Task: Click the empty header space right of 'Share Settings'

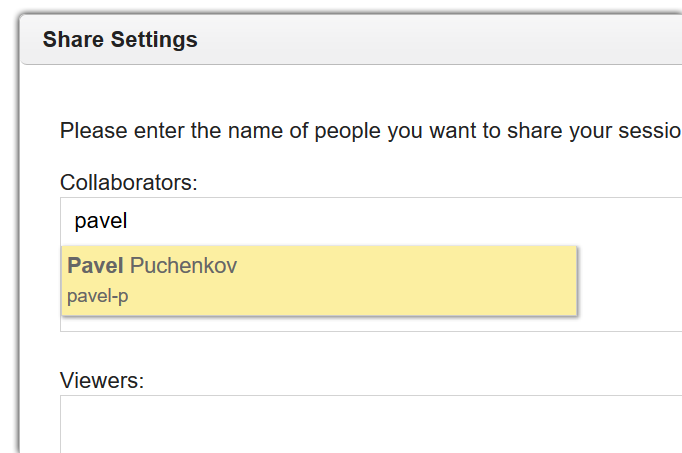Action: 450,41
